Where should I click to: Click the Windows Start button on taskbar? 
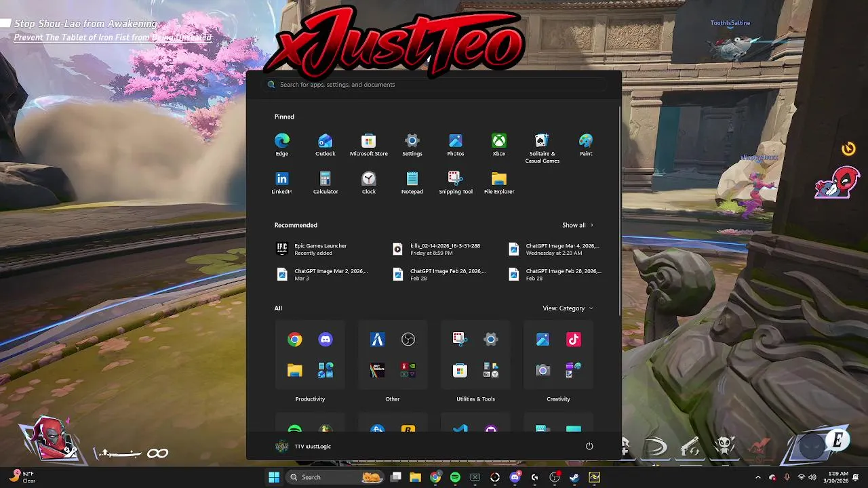point(274,477)
